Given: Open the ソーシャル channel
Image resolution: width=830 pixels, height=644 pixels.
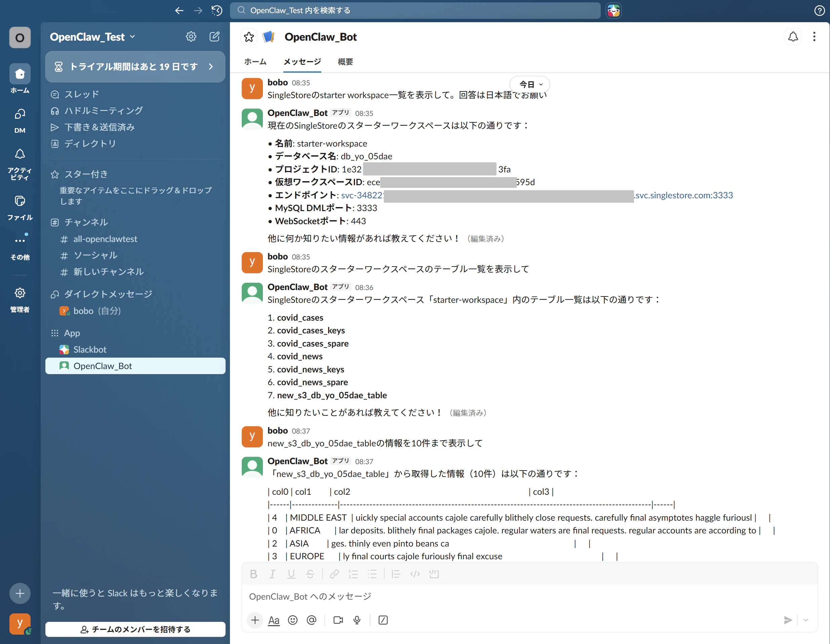Looking at the screenshot, I should tap(135, 255).
